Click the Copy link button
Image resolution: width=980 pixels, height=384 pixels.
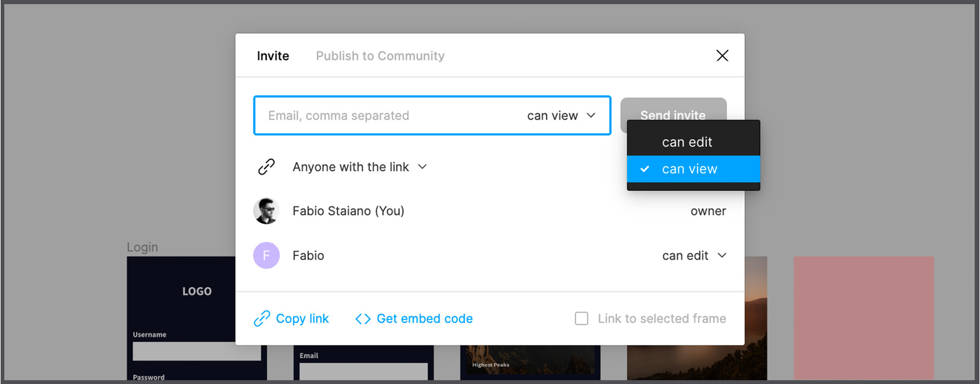[x=291, y=319]
